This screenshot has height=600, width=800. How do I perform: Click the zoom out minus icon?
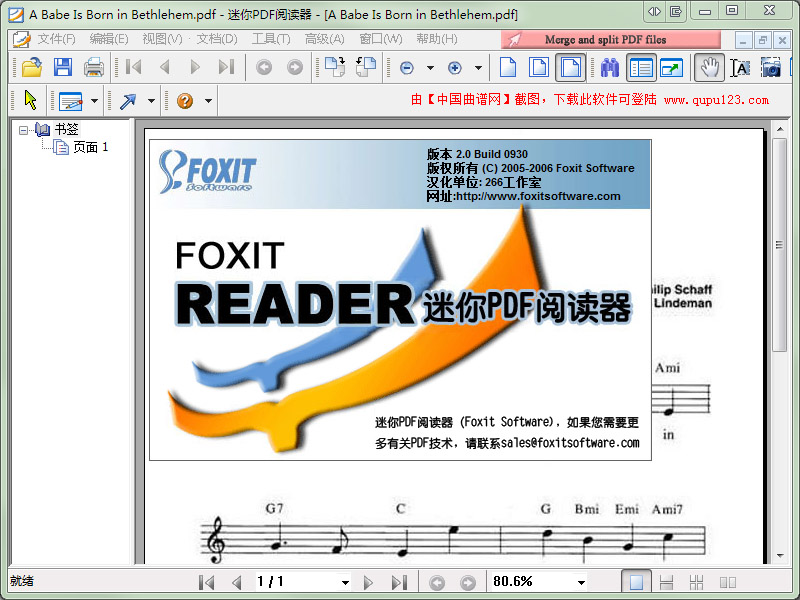[x=407, y=68]
